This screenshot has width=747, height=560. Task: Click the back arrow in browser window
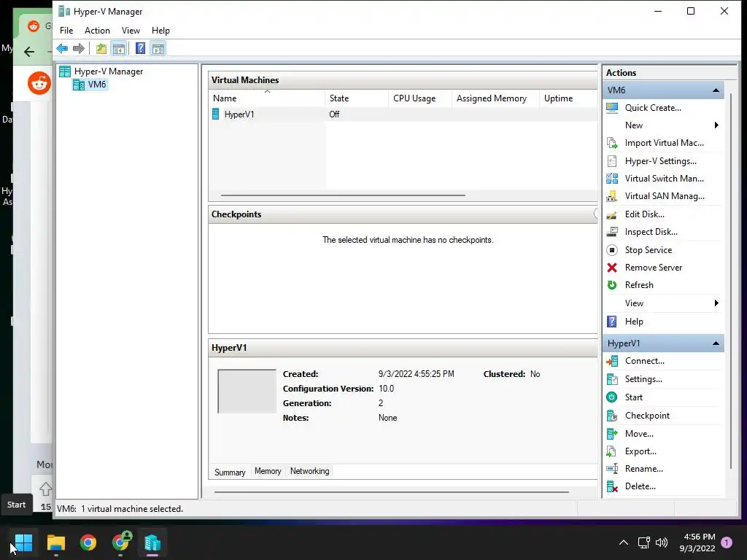pos(29,52)
